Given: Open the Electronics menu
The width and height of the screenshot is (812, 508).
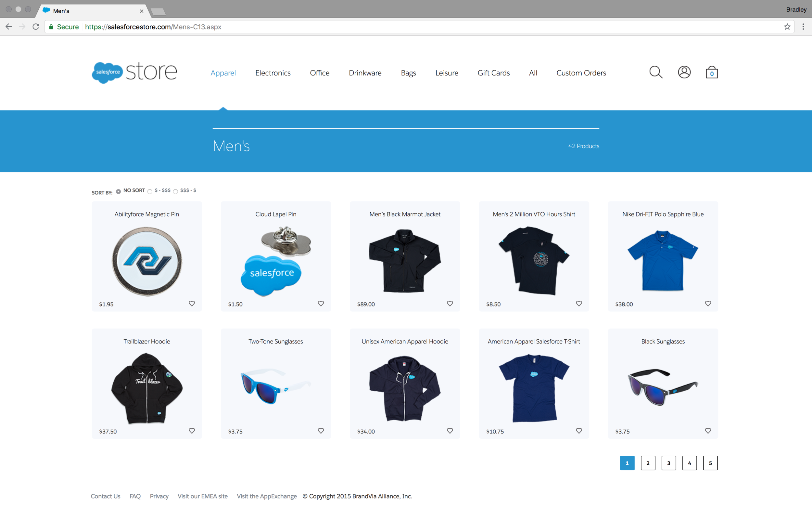Looking at the screenshot, I should [273, 73].
